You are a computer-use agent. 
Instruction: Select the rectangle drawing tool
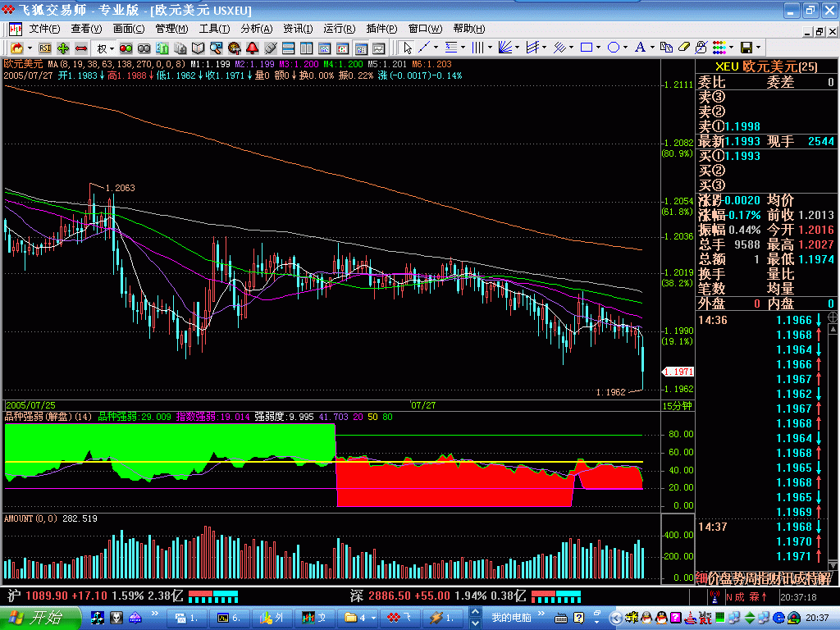pyautogui.click(x=587, y=48)
